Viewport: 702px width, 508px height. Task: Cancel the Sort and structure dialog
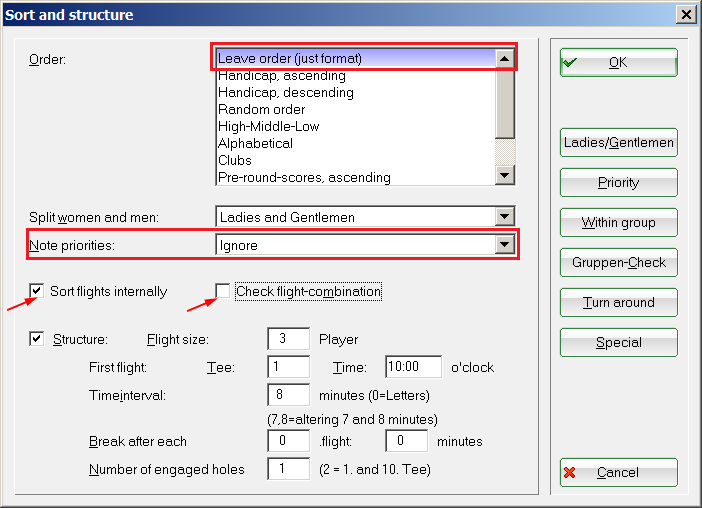(618, 472)
